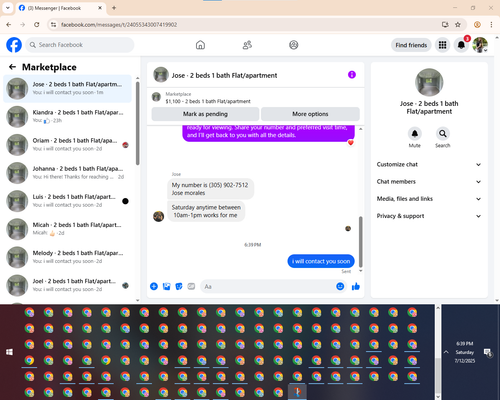Expand the Privacy & support section

coord(429,216)
